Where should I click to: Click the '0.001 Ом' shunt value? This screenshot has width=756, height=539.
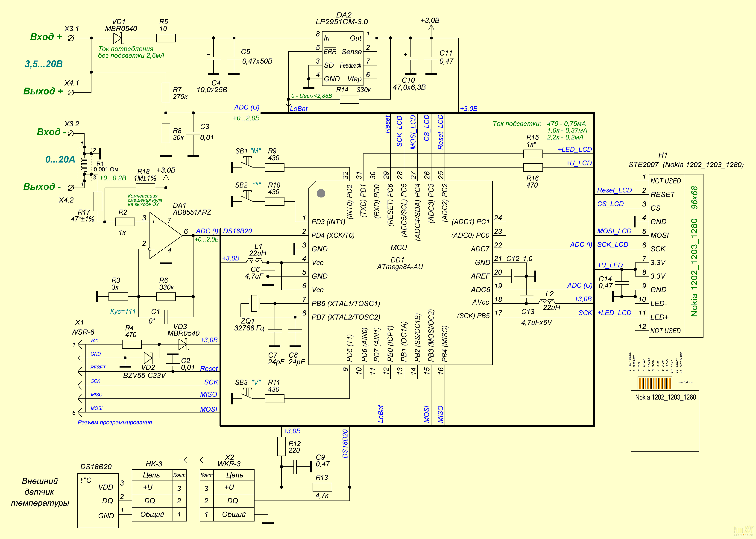(106, 169)
